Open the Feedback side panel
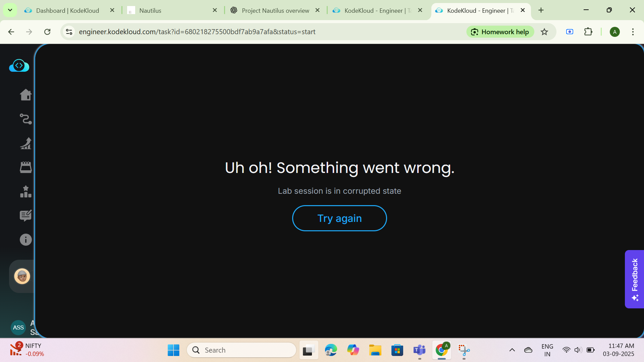The height and width of the screenshot is (362, 644). pos(634,279)
